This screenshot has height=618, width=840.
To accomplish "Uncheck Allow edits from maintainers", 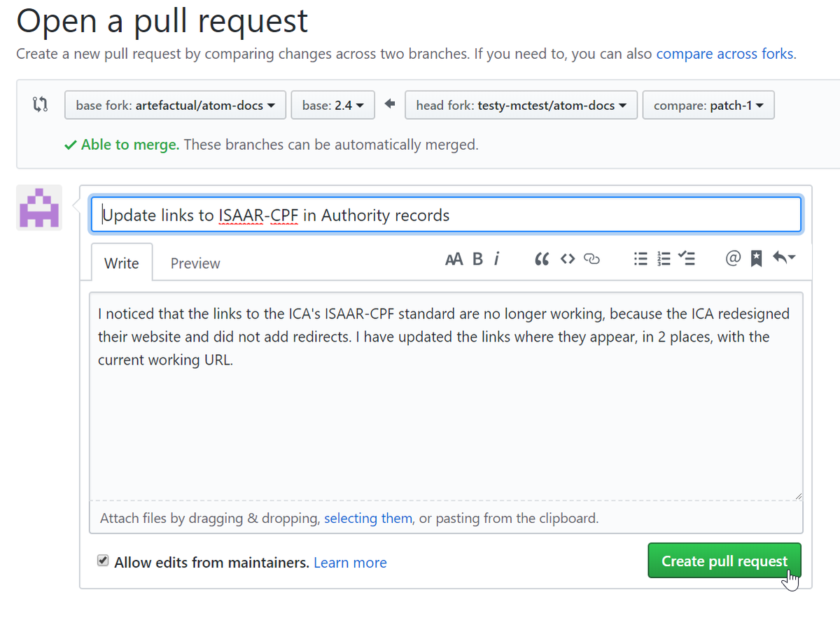I will pos(103,560).
